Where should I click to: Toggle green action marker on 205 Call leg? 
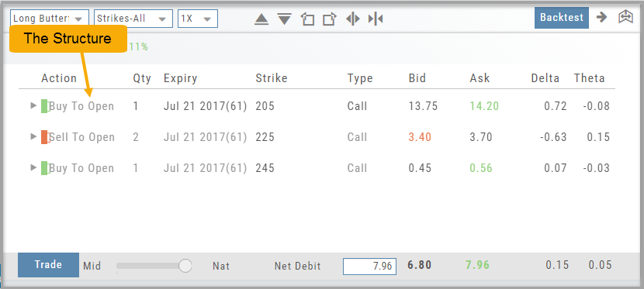[44, 106]
